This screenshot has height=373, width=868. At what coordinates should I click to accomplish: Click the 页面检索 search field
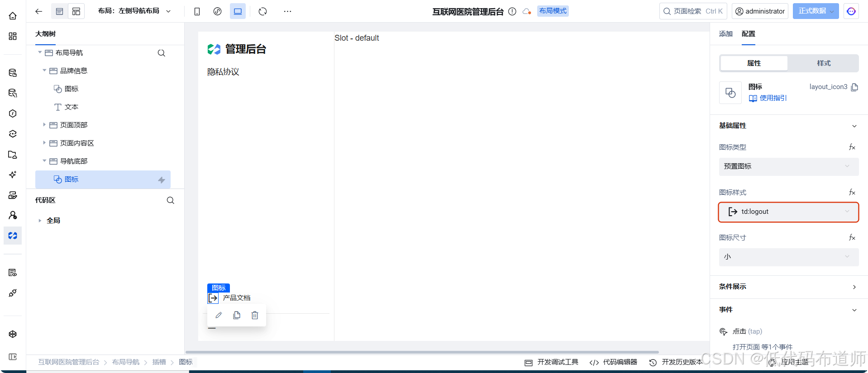pos(693,11)
